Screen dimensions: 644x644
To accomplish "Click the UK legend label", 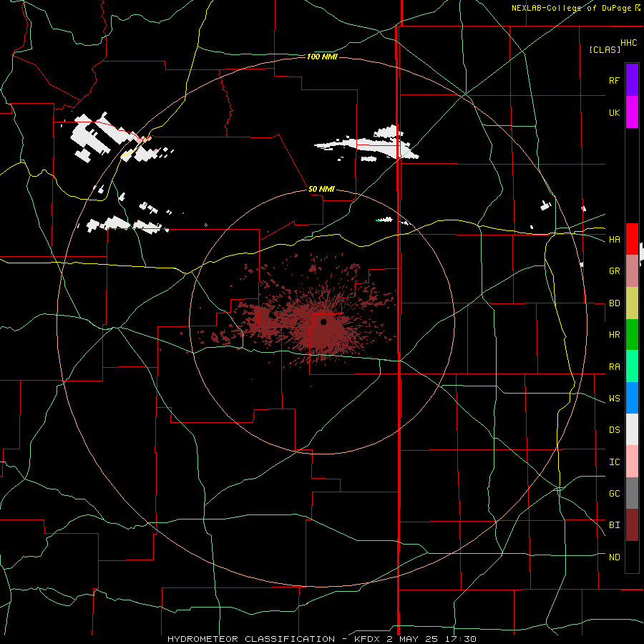I will 614,112.
